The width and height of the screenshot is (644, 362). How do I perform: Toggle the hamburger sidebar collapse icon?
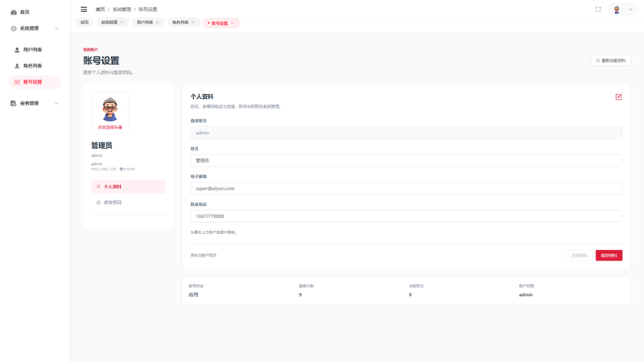(84, 10)
